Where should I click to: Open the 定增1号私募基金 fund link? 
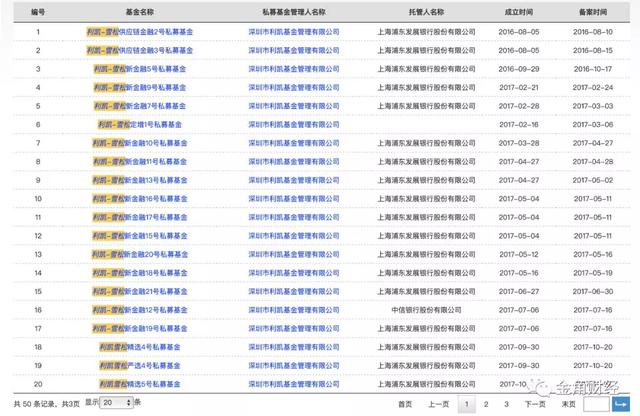(x=140, y=125)
